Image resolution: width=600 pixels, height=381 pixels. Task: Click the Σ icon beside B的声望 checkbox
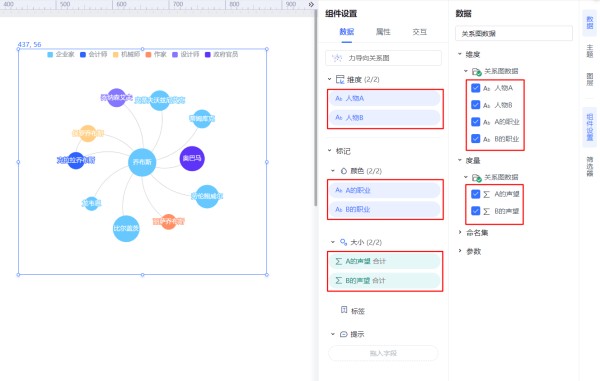(486, 211)
